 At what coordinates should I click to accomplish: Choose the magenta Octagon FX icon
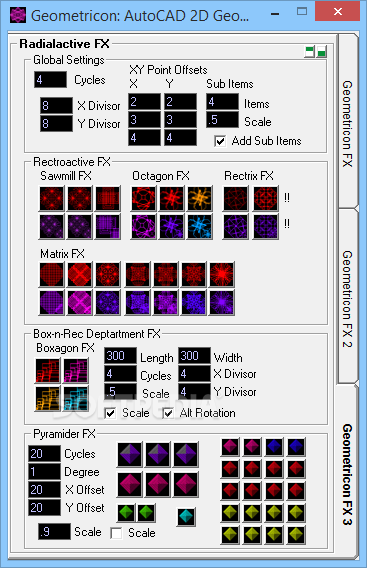point(143,226)
